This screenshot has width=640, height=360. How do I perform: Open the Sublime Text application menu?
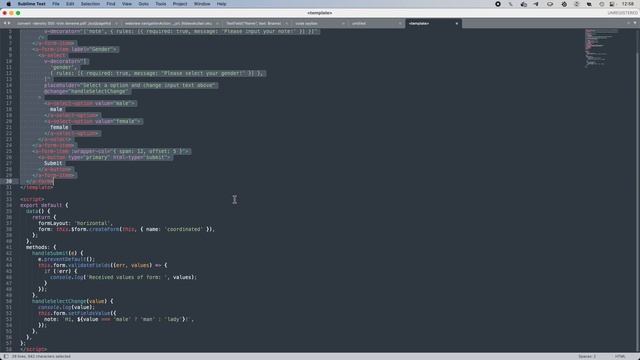coord(31,4)
